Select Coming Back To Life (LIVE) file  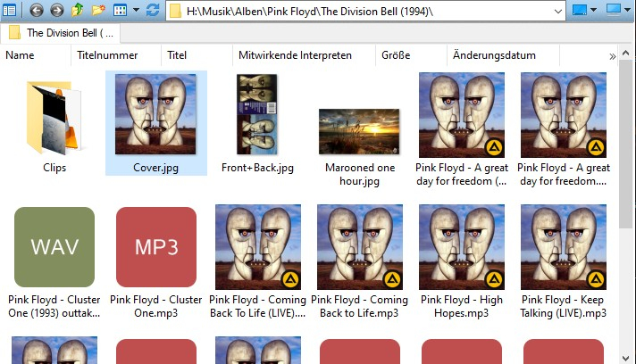point(258,247)
